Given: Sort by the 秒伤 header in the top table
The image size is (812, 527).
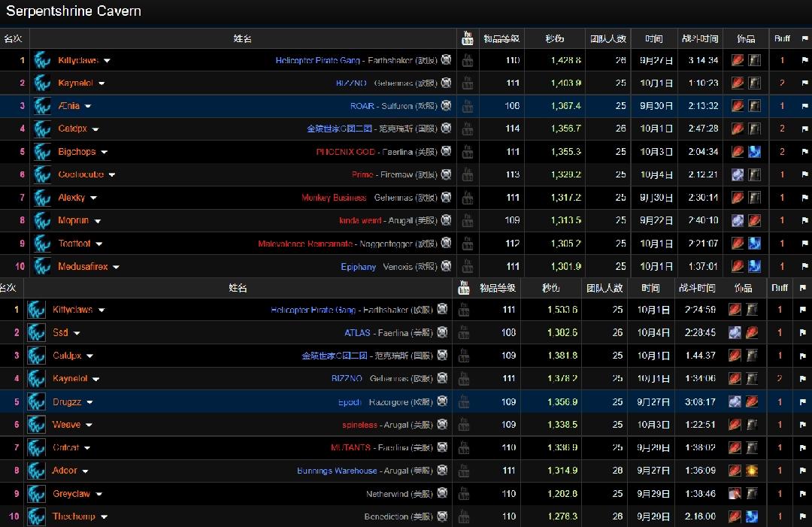Looking at the screenshot, I should [x=555, y=38].
